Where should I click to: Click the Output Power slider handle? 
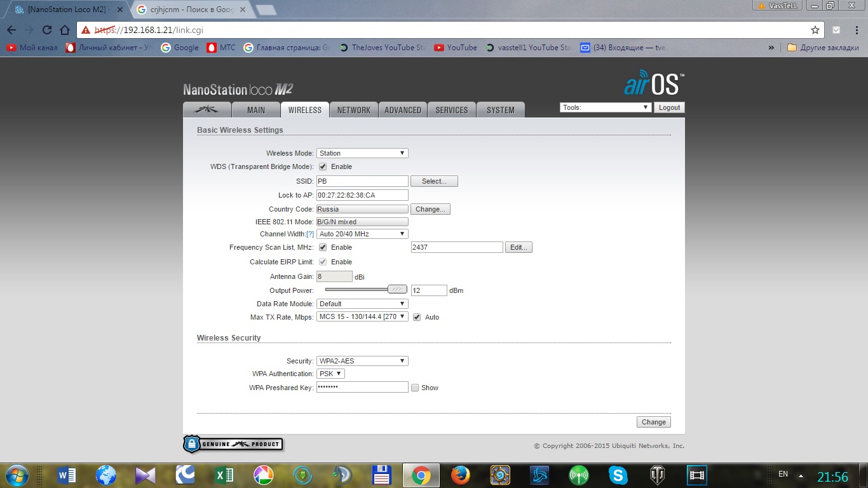397,289
